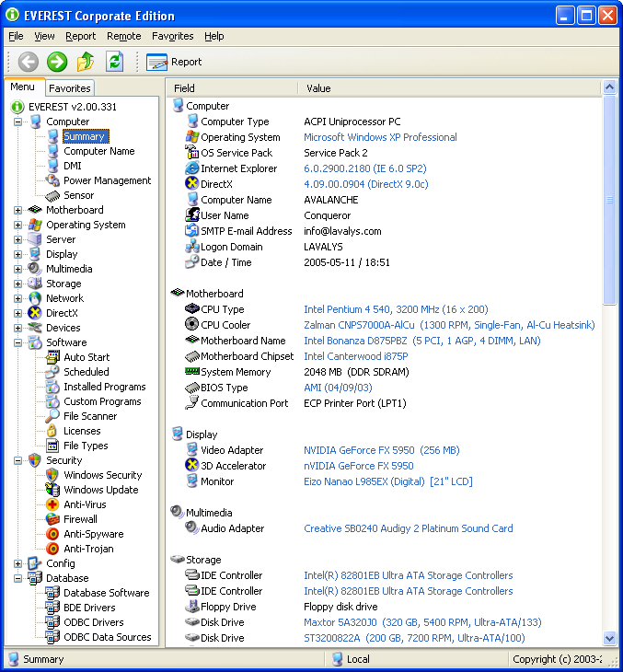
Task: Select Anti-Virus in the Security section
Action: pos(85,504)
